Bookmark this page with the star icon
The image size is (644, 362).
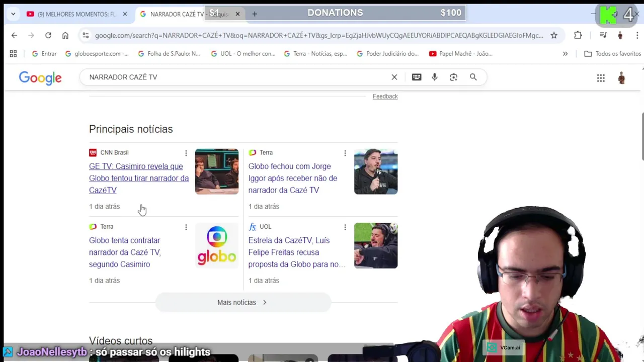[554, 35]
